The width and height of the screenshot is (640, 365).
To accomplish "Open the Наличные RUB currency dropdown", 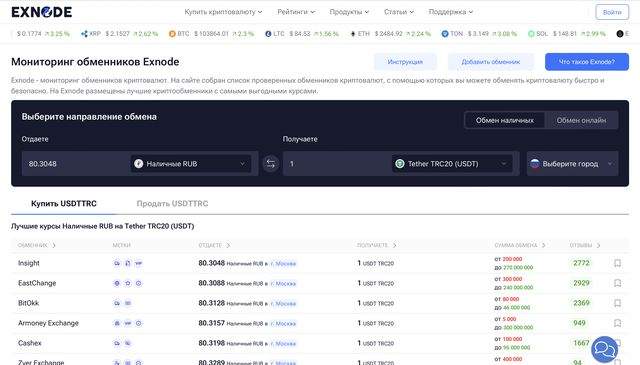I will tap(191, 164).
